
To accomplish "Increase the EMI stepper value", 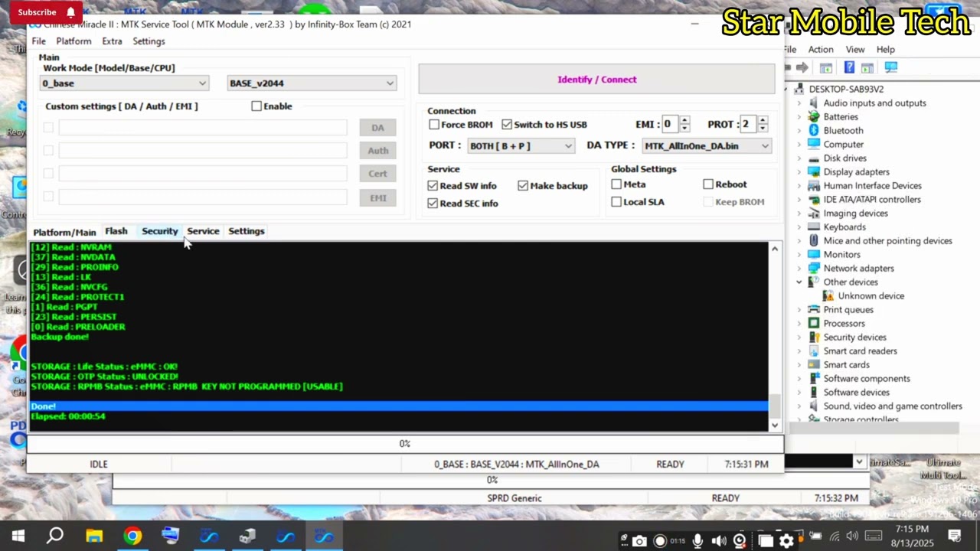I will 684,120.
